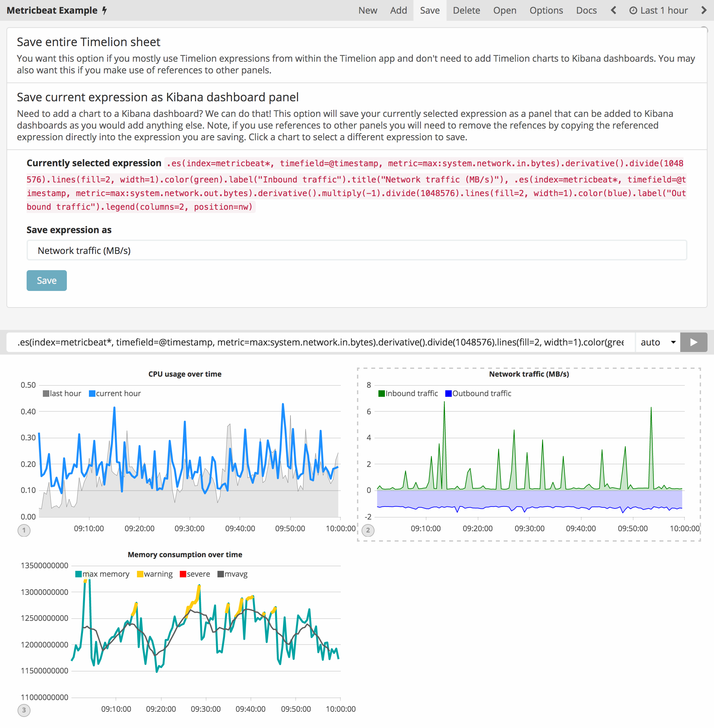
Task: Select chart number 2 badge
Action: (x=368, y=530)
